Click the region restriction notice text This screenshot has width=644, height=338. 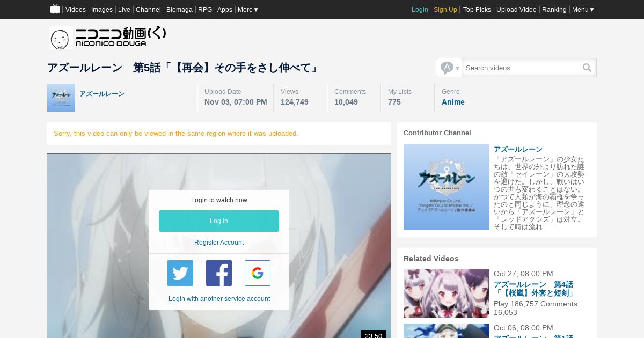(176, 134)
